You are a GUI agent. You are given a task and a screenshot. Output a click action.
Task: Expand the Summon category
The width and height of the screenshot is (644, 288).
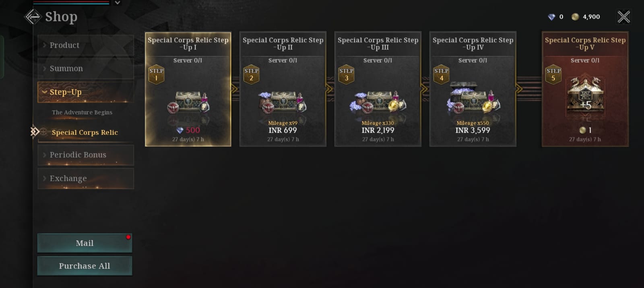[86, 68]
